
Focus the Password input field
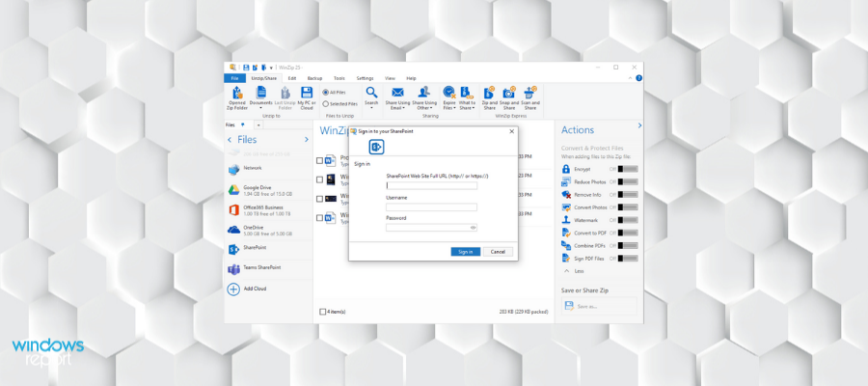[x=432, y=227]
